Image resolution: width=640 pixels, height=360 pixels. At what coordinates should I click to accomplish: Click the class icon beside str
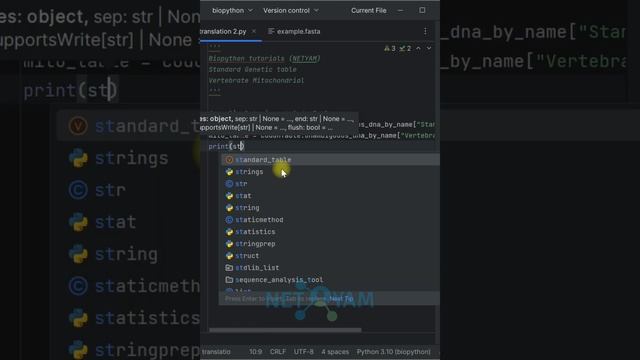click(x=229, y=184)
